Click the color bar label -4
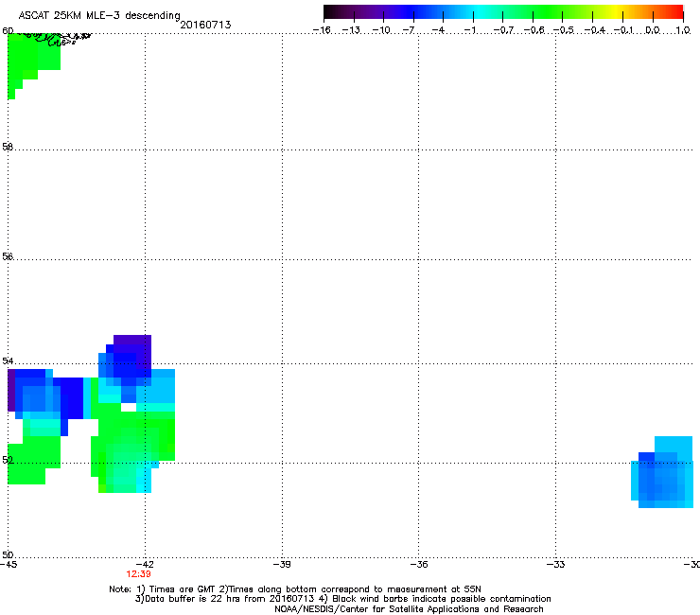This screenshot has height=615, width=700. pyautogui.click(x=438, y=30)
